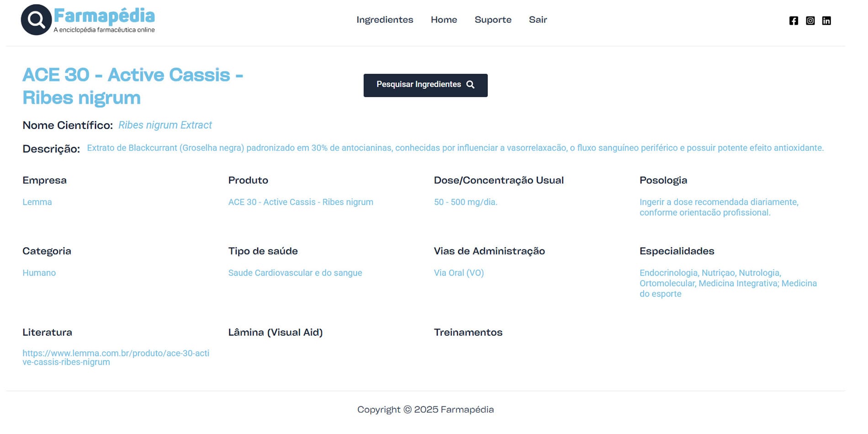The height and width of the screenshot is (434, 868).
Task: Click the Especialidades list starting 'Endocrinologia'
Action: click(x=728, y=283)
